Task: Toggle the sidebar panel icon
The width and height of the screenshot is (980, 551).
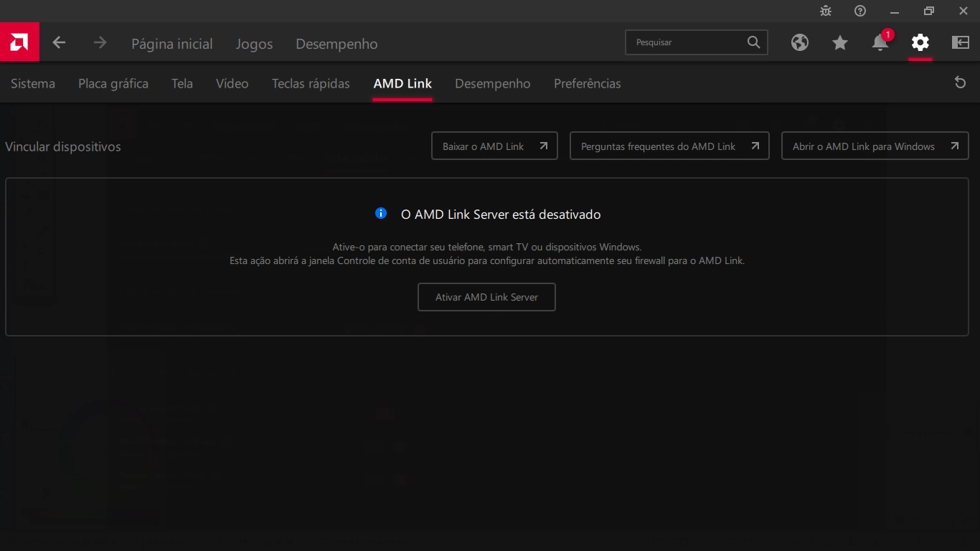Action: tap(961, 42)
